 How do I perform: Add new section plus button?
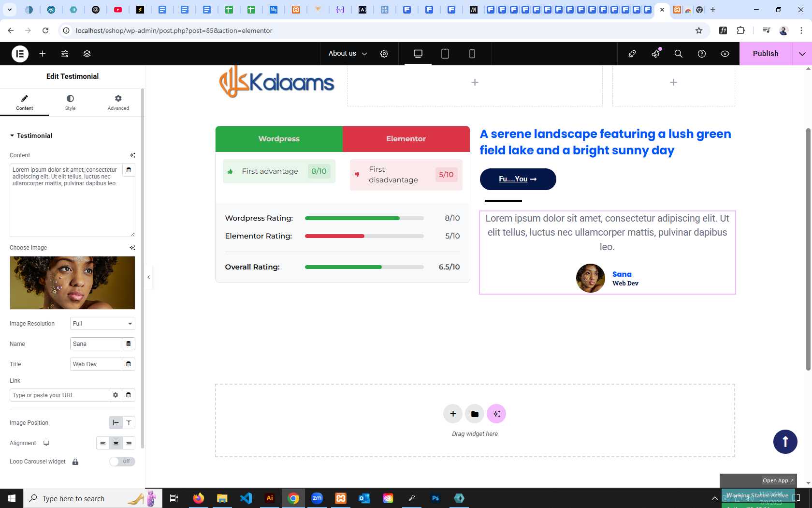click(453, 414)
